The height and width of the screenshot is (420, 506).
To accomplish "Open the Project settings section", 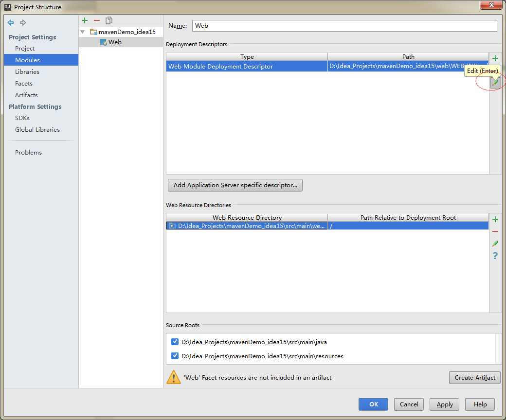I will (x=25, y=48).
